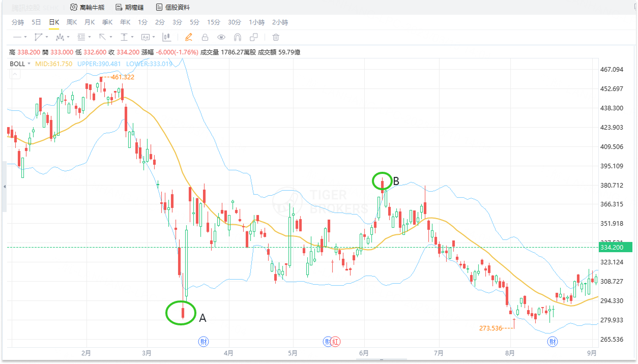Collapse the indicator legend chevron button
The image size is (638, 364).
tap(15, 74)
